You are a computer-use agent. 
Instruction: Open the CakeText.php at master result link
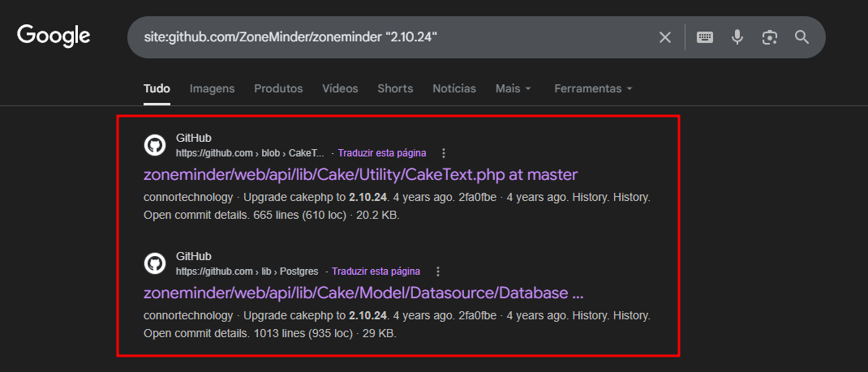pos(360,175)
